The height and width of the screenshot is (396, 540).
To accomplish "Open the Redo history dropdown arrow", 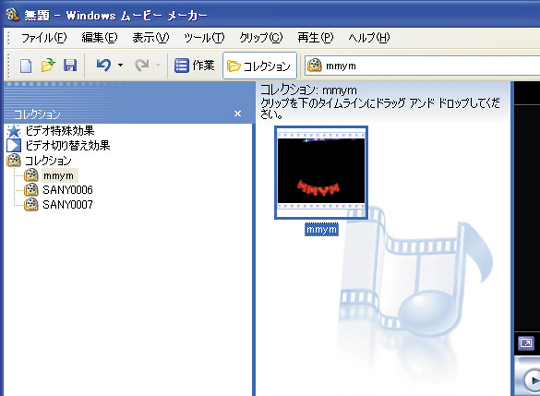I will pos(158,65).
